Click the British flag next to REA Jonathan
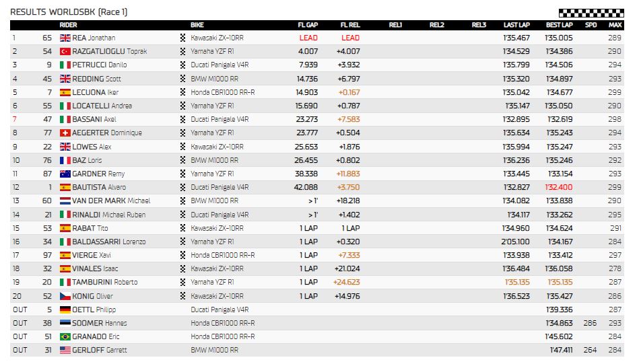Viewport: 639px width, 364px height. [x=65, y=38]
